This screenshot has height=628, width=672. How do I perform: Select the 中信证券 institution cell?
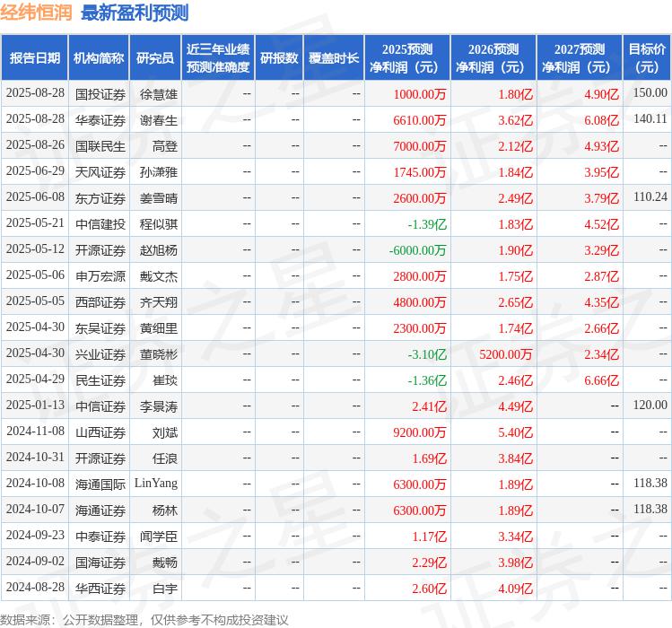100,406
